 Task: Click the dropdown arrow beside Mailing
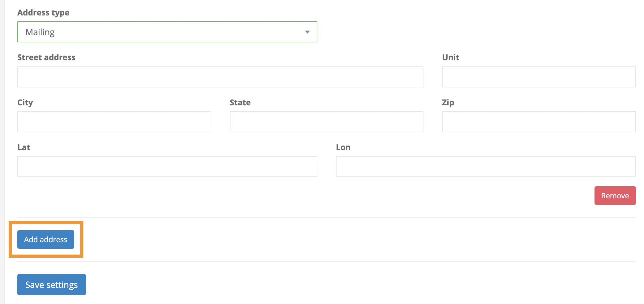[x=307, y=32]
